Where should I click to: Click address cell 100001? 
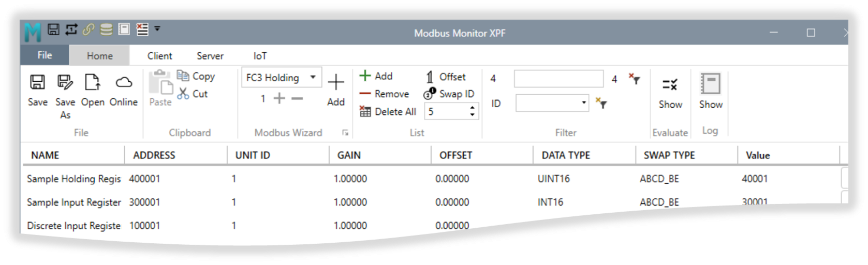coord(144,226)
